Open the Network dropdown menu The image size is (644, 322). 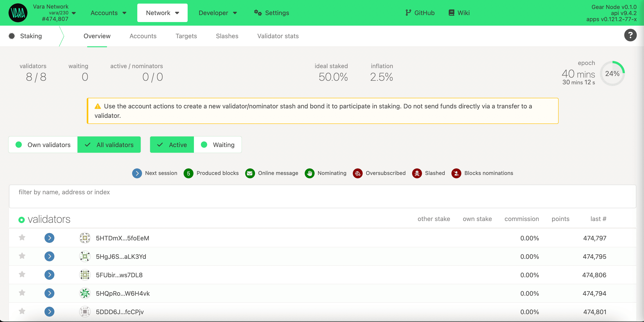click(x=162, y=13)
